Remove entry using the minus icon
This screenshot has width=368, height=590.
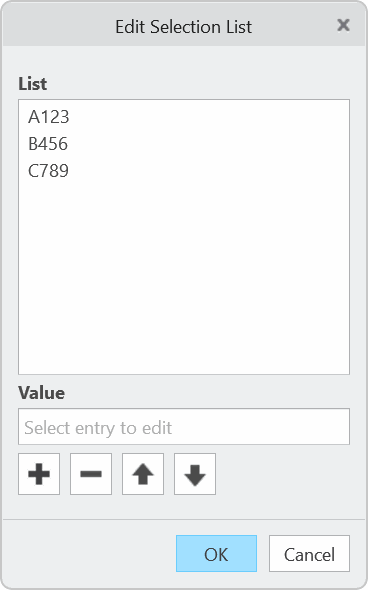tap(91, 474)
